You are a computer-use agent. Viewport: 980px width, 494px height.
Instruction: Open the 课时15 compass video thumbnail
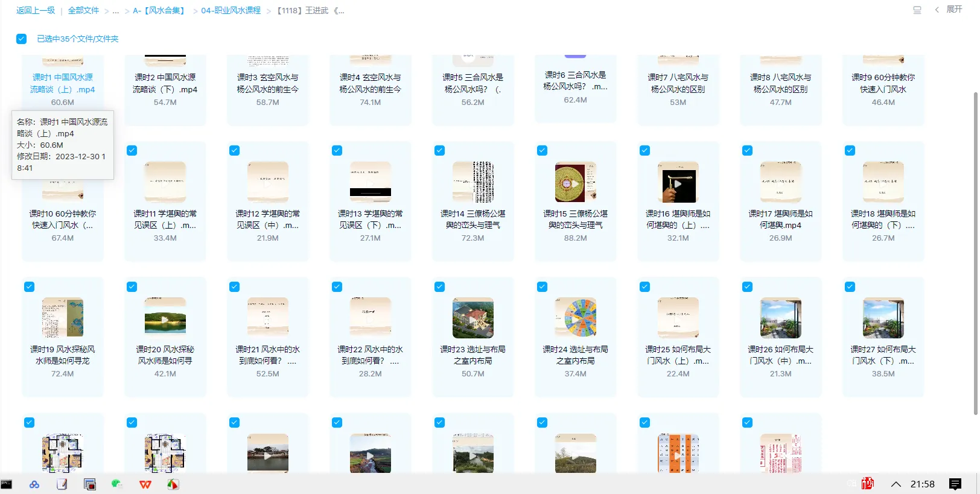[x=576, y=182]
